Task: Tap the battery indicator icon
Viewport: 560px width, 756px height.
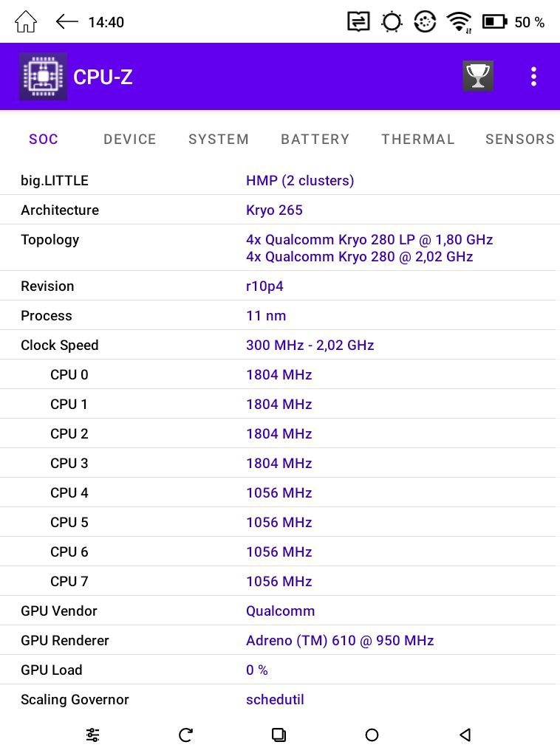Action: (x=495, y=21)
